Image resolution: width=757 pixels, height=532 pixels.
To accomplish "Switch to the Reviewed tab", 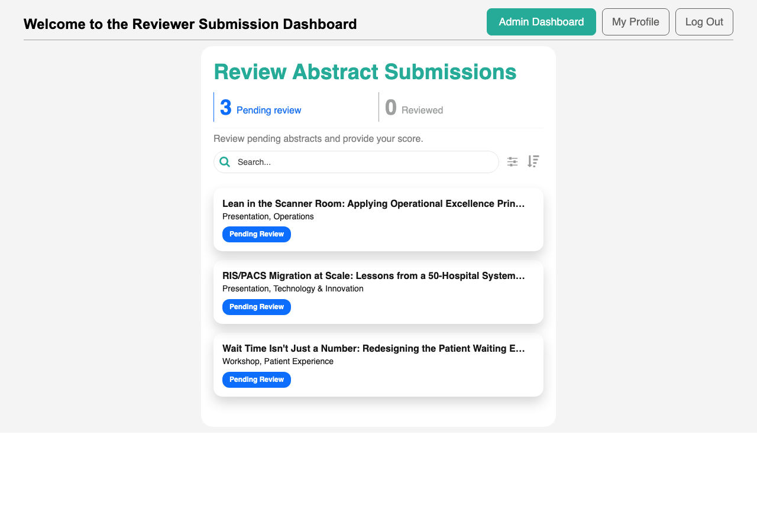I will [461, 107].
